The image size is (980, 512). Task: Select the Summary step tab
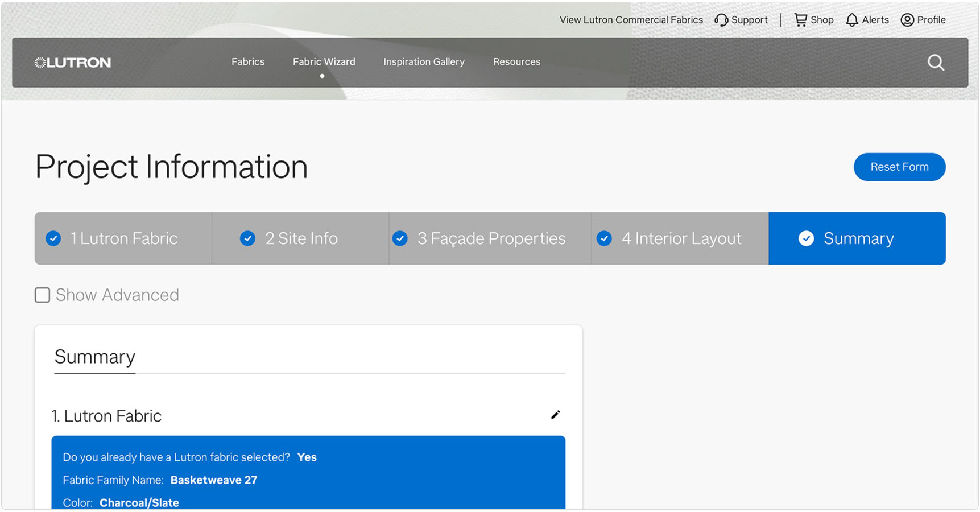[857, 238]
